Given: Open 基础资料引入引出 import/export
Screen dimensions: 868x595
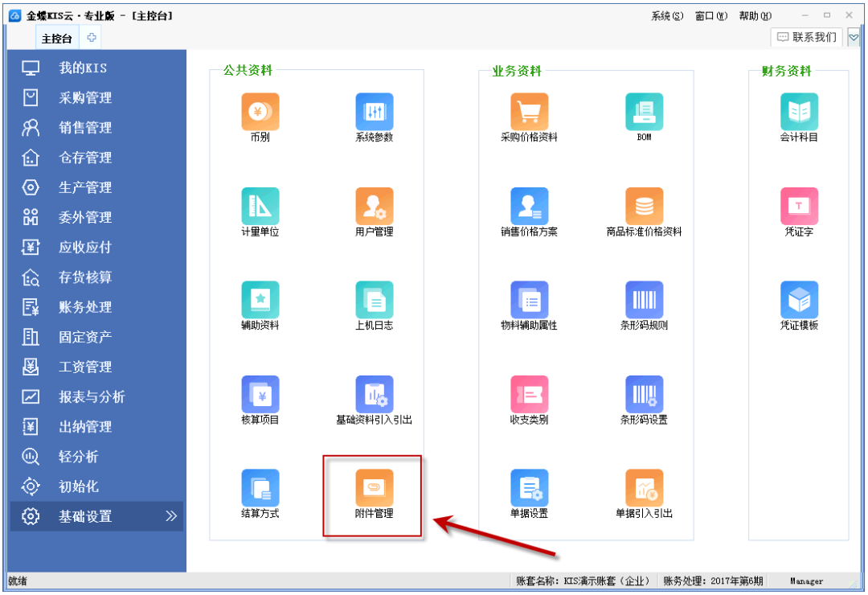Looking at the screenshot, I should (x=375, y=395).
